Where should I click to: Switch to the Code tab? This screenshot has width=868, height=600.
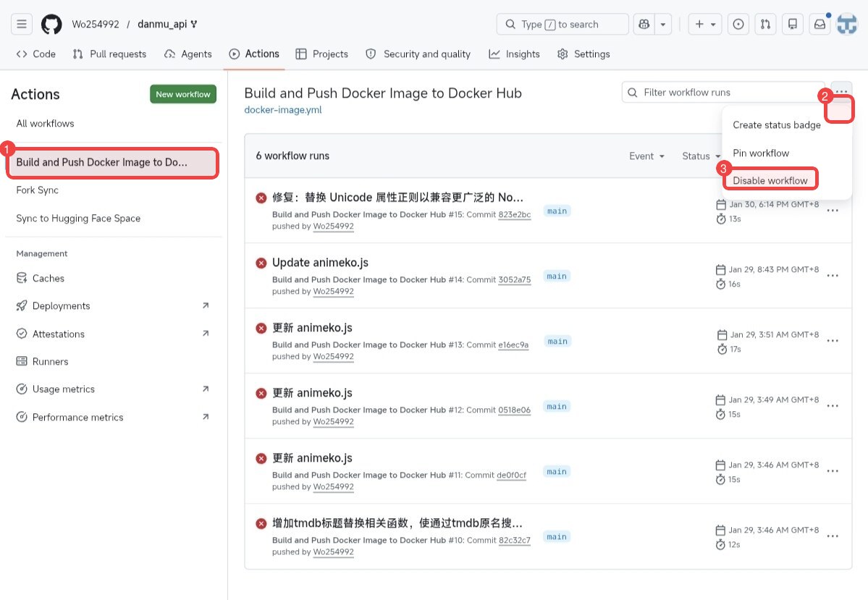click(36, 54)
